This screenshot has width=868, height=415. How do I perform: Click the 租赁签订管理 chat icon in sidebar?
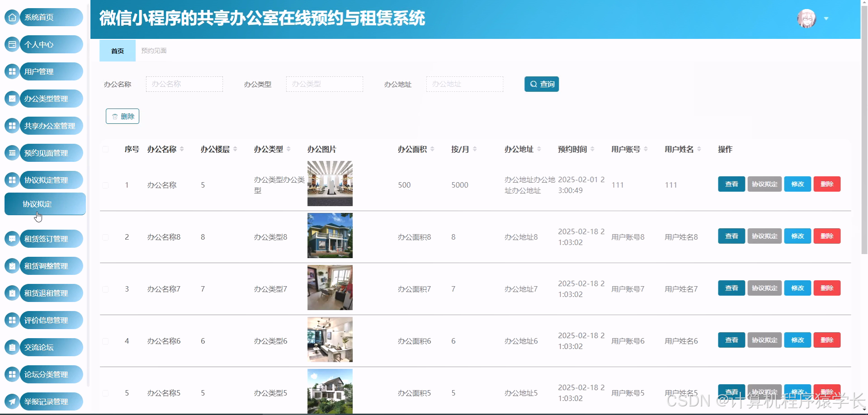pos(11,239)
